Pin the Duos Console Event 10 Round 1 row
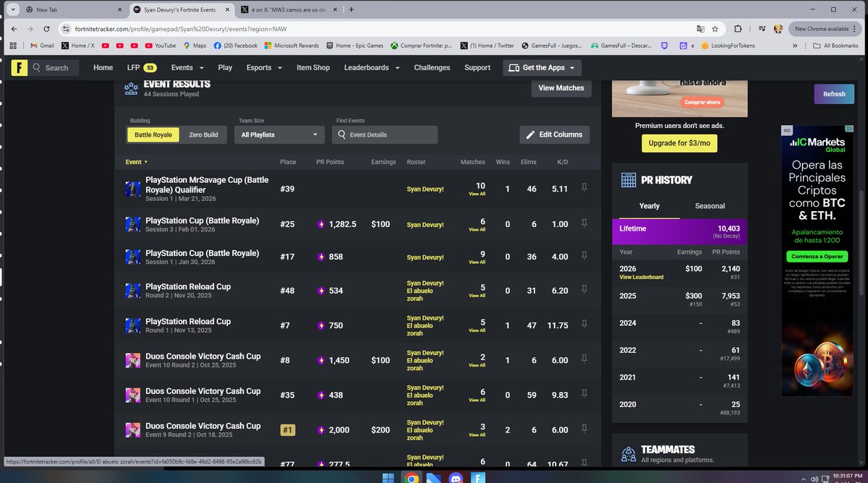The width and height of the screenshot is (868, 483). pyautogui.click(x=584, y=395)
